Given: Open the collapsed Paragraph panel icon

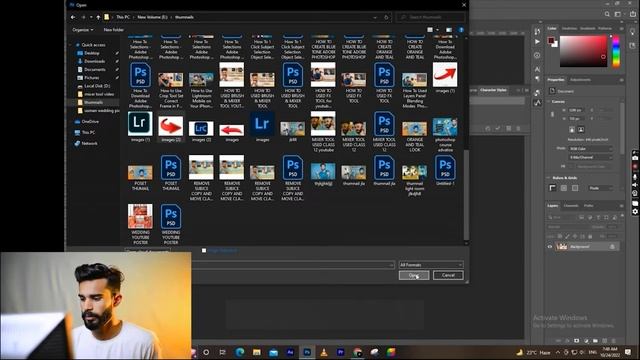Looking at the screenshot, I should click(538, 78).
